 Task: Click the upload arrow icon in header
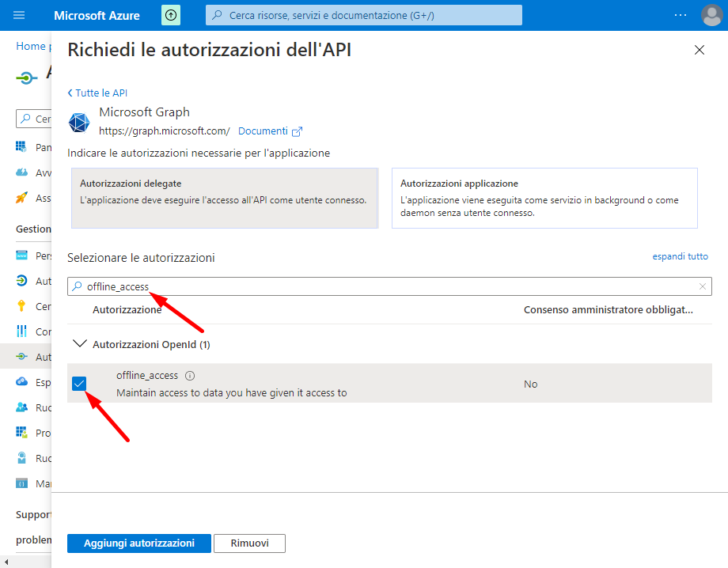(x=171, y=15)
